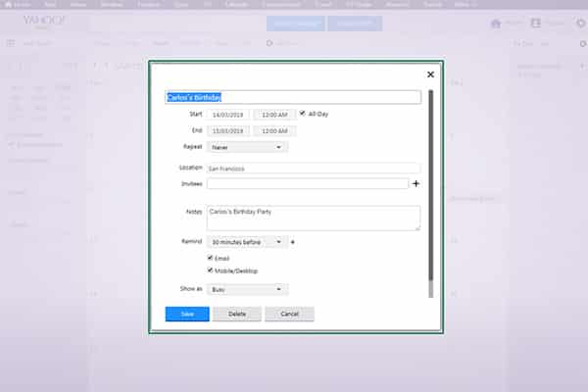Uncheck the Mobile/Desktop reminder checkbox
Image resolution: width=588 pixels, height=392 pixels.
(210, 270)
